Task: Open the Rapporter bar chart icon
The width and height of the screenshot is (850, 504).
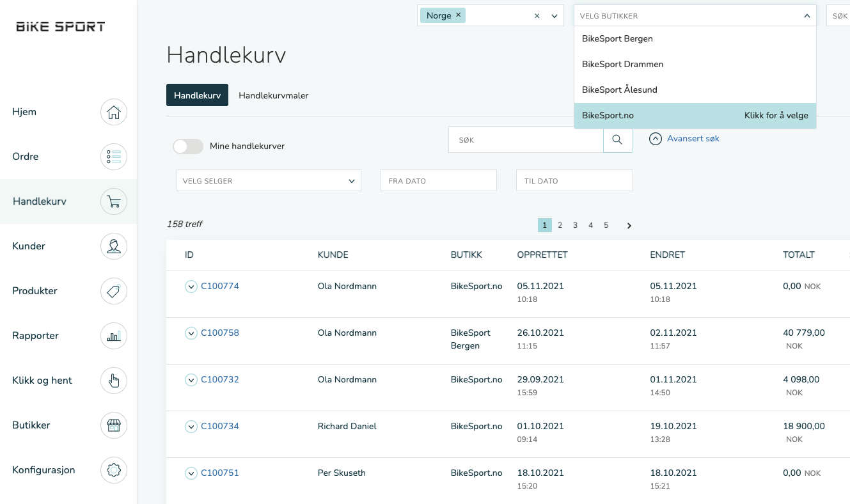Action: (114, 336)
